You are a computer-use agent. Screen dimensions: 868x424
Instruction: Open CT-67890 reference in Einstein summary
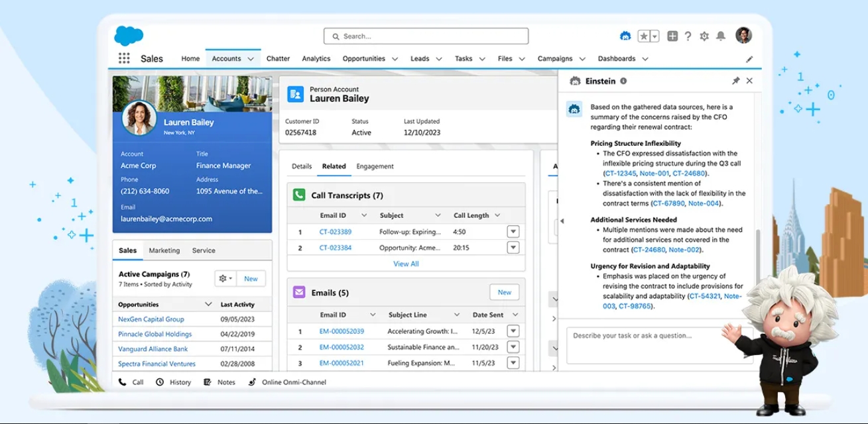click(668, 203)
